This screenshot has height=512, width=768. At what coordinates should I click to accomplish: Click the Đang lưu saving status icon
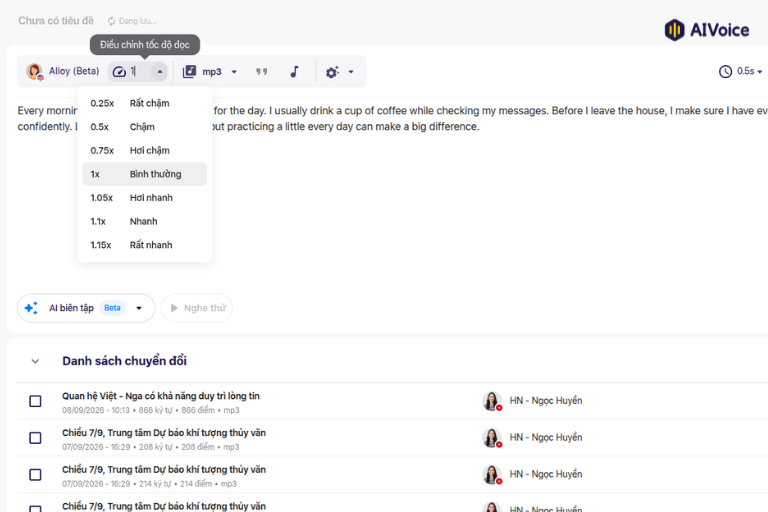coord(112,21)
